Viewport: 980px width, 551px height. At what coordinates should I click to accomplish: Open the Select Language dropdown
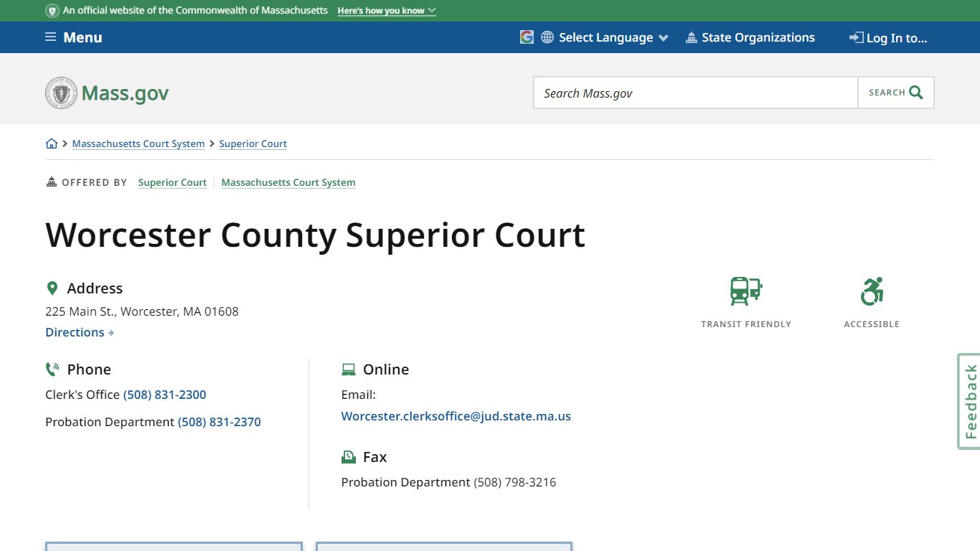tap(613, 37)
